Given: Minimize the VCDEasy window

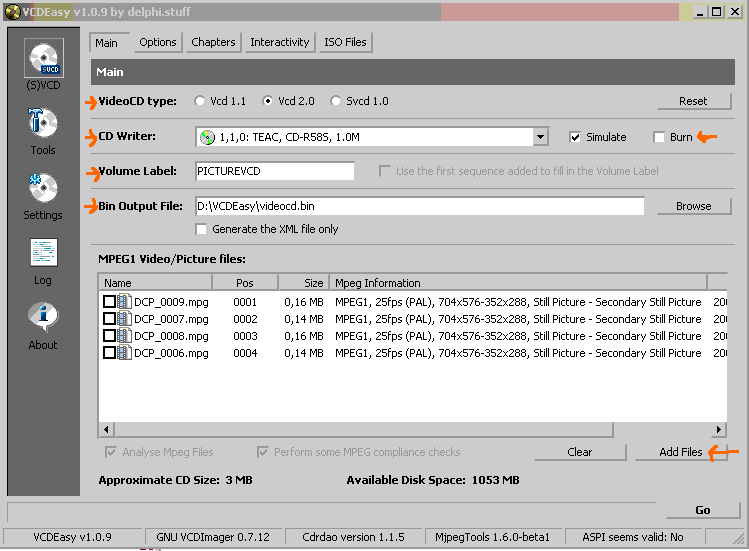Looking at the screenshot, I should [700, 12].
